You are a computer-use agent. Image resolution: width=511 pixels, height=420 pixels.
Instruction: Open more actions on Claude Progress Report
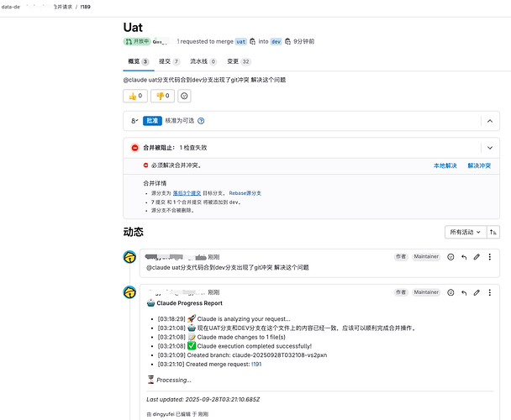click(x=489, y=292)
